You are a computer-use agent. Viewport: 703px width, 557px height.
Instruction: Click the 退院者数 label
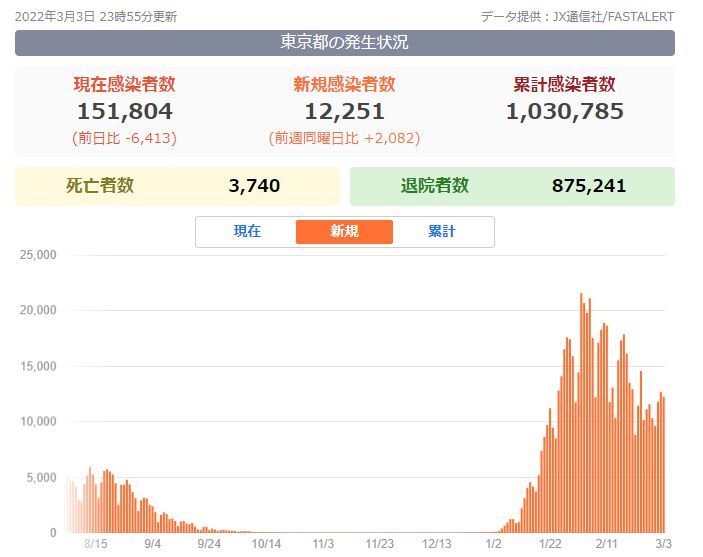point(434,186)
